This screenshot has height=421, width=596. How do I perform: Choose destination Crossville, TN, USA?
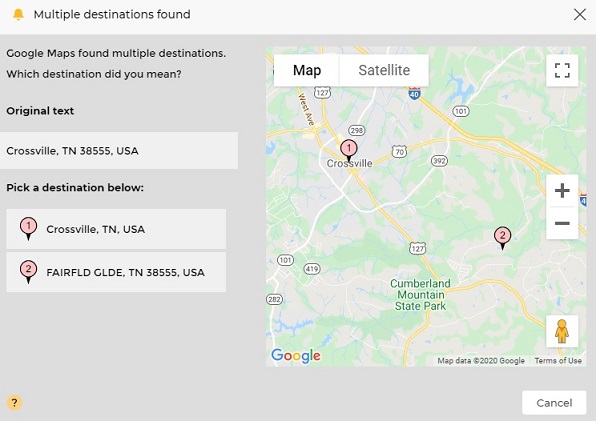pyautogui.click(x=116, y=229)
